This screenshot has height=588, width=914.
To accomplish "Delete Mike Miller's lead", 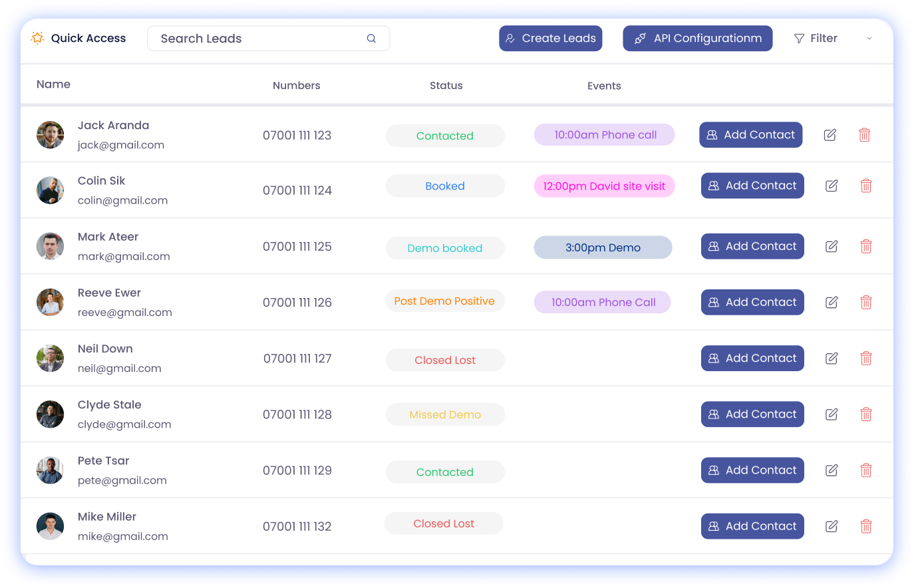I will [x=865, y=527].
